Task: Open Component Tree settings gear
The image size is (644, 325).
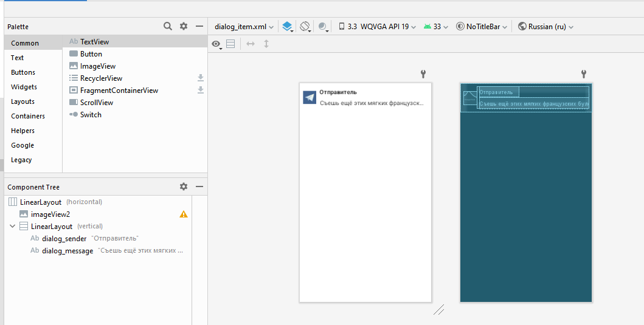Action: pyautogui.click(x=184, y=186)
